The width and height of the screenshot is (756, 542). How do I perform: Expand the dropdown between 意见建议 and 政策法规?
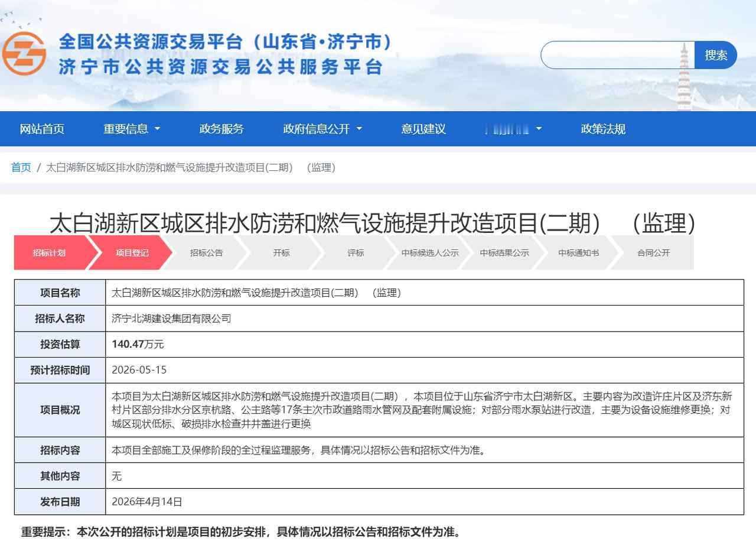coord(513,129)
